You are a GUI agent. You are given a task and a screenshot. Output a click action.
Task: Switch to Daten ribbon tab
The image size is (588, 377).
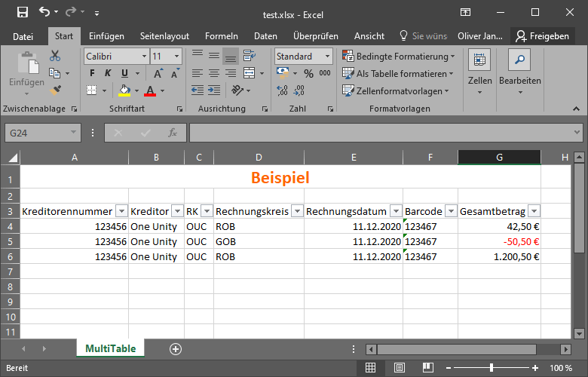pyautogui.click(x=265, y=36)
